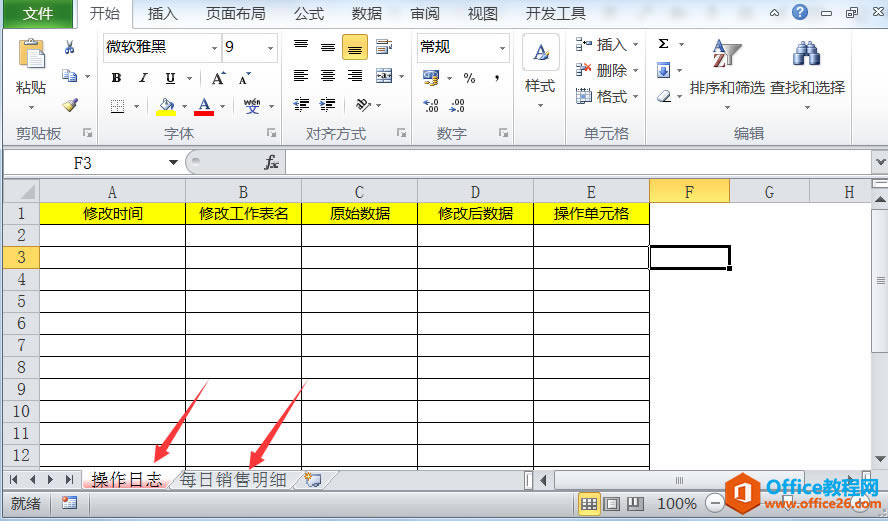This screenshot has height=521, width=888.
Task: Apply red font color
Action: point(204,106)
